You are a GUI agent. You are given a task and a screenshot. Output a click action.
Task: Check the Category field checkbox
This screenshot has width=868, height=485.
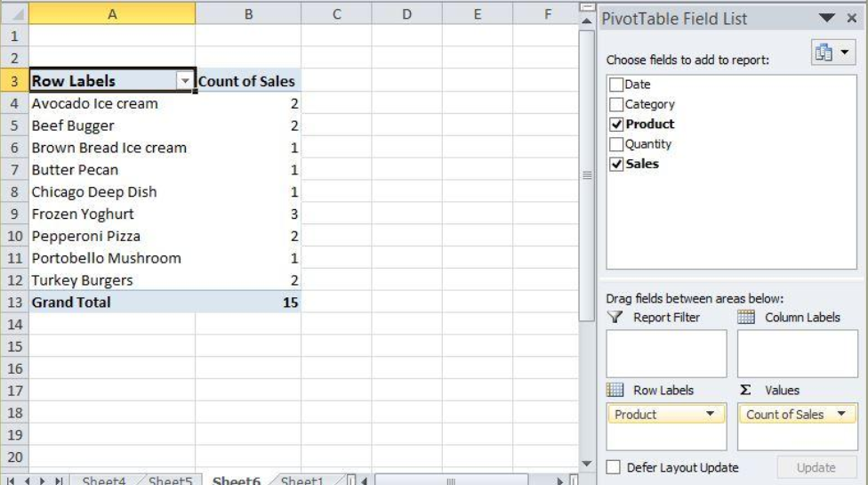[x=616, y=105]
